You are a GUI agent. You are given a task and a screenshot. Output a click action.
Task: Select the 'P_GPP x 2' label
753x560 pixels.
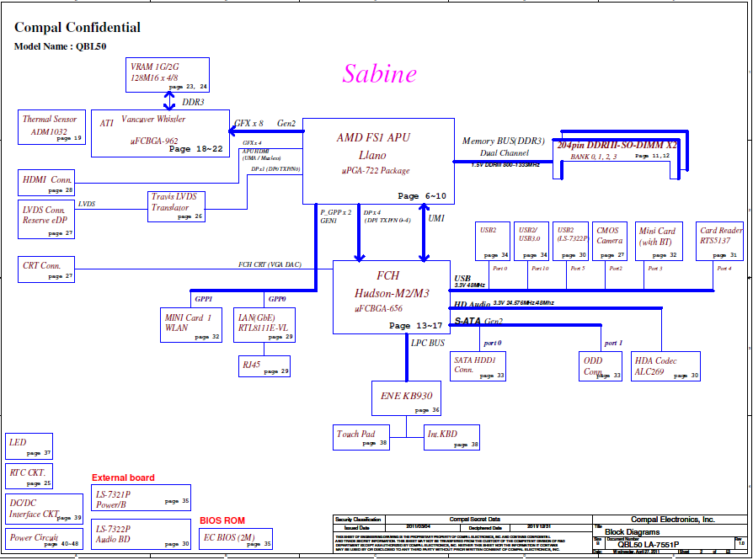click(336, 212)
